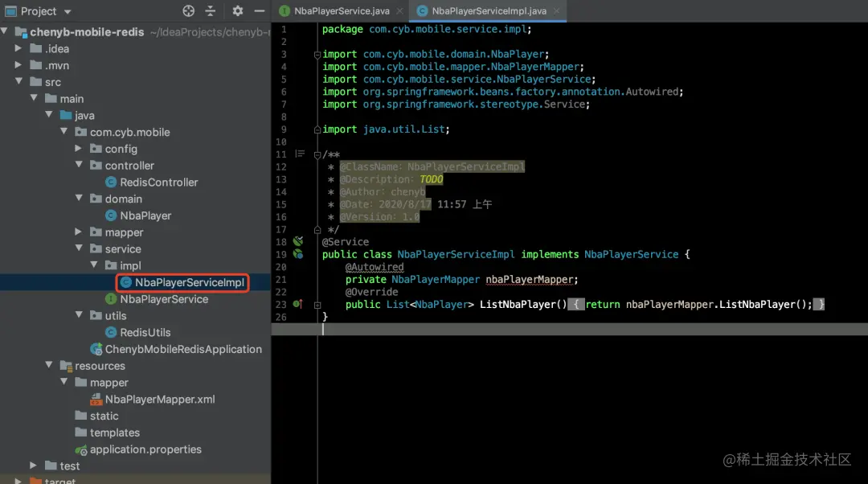Collapse the src folder
Image resolution: width=868 pixels, height=484 pixels.
(x=19, y=81)
